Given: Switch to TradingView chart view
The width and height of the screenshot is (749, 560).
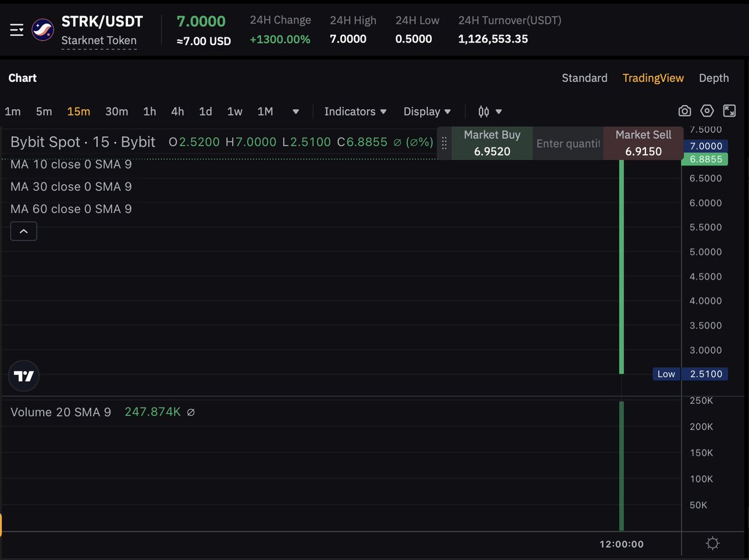Looking at the screenshot, I should [x=653, y=78].
